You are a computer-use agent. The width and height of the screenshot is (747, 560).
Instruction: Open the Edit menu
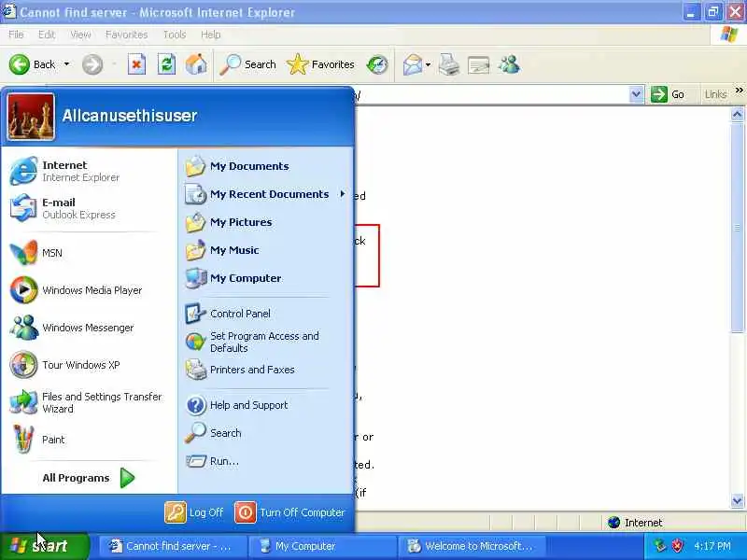point(47,35)
